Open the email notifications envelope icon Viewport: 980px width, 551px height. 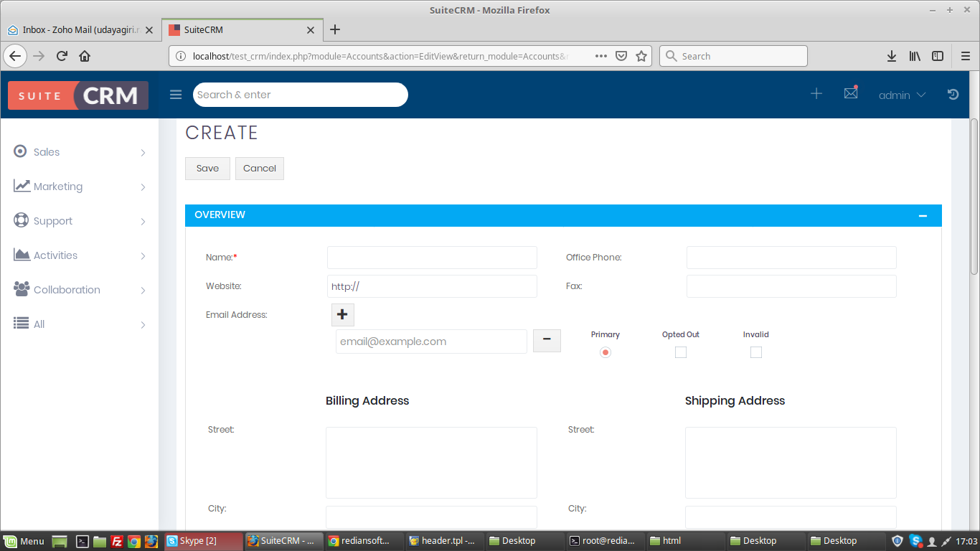click(851, 93)
